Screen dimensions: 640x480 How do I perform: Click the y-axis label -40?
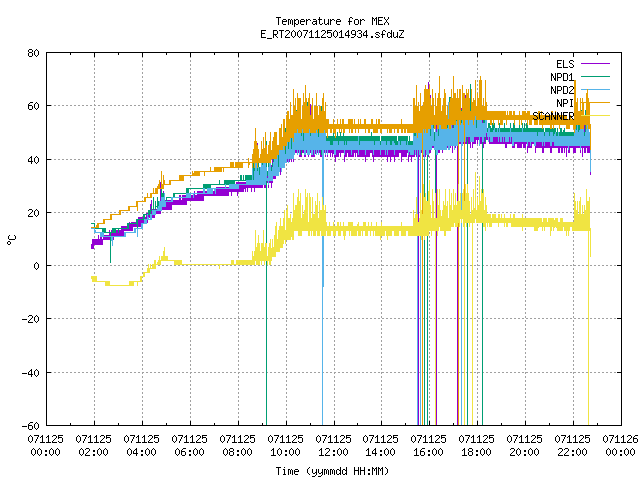point(31,373)
